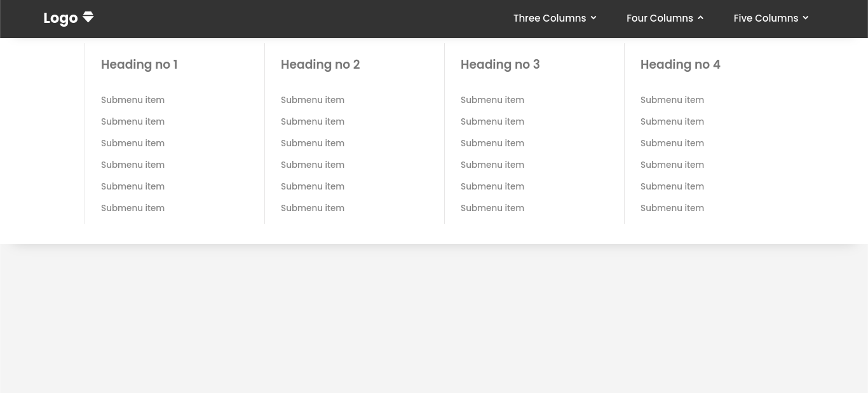Open the Five Columns menu label
The height and width of the screenshot is (393, 868).
click(x=765, y=18)
